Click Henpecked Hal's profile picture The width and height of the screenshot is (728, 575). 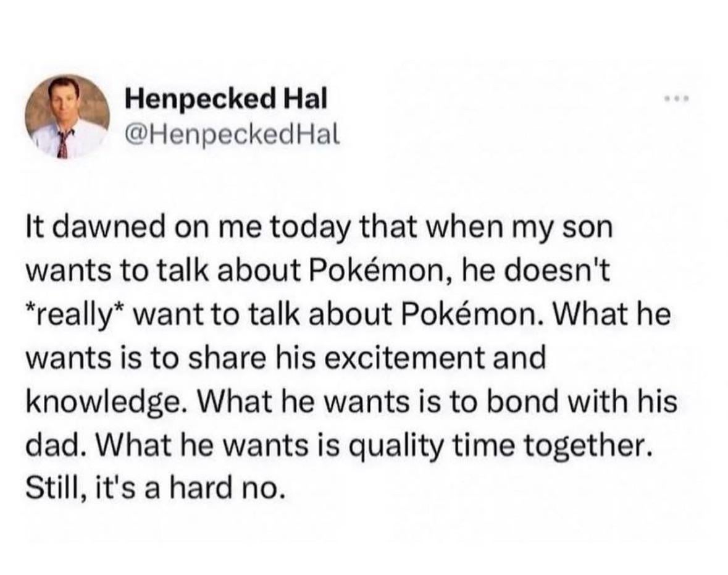click(x=67, y=116)
